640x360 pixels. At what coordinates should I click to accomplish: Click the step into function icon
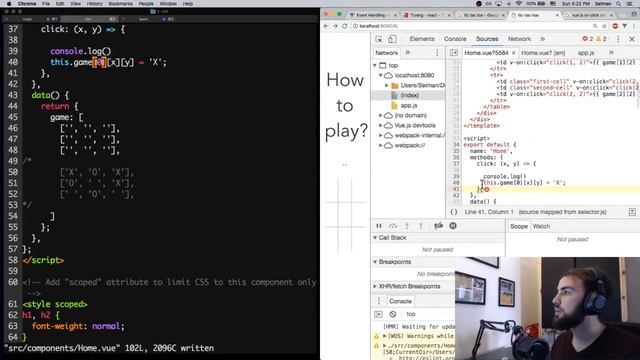pyautogui.click(x=407, y=226)
